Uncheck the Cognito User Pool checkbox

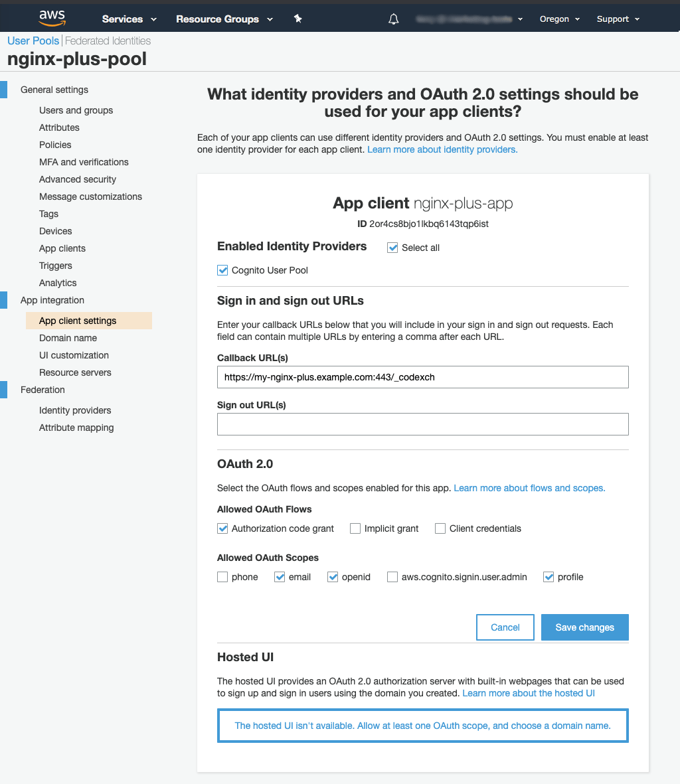tap(223, 270)
